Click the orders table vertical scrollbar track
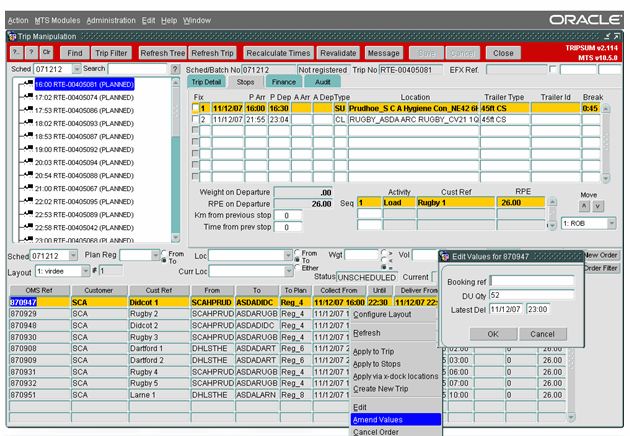The image size is (630, 436). [571, 382]
